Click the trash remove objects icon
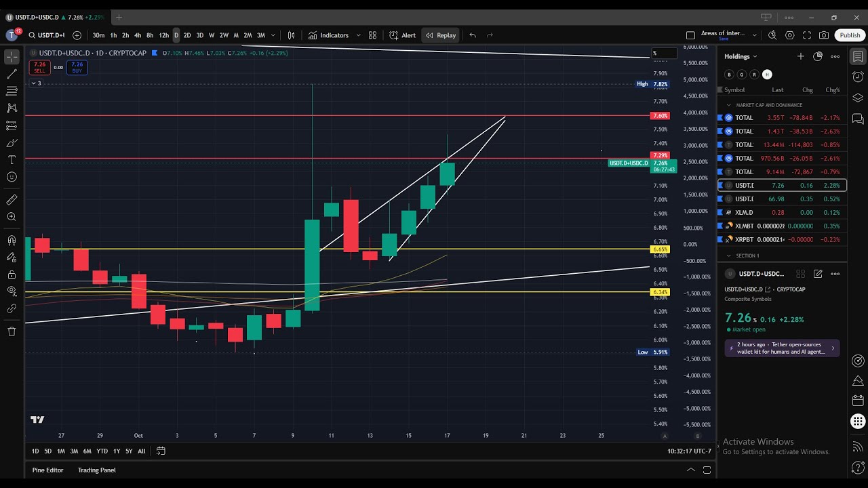 click(x=12, y=331)
